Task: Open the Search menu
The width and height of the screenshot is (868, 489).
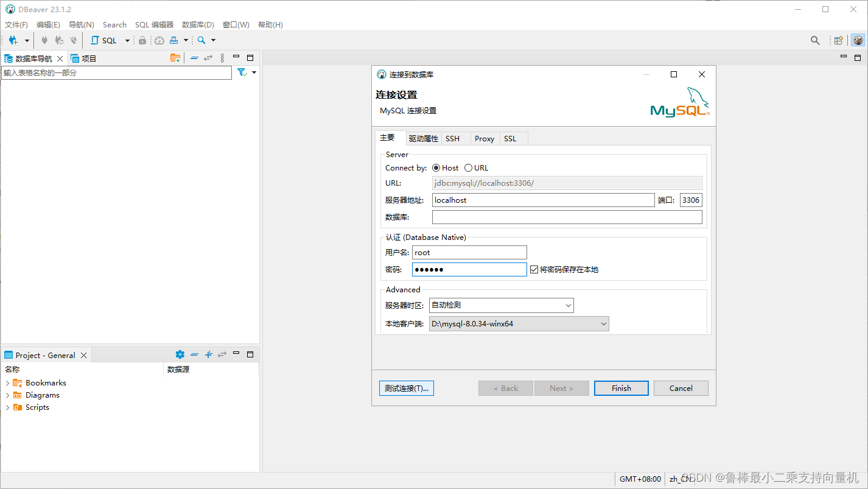Action: point(114,25)
